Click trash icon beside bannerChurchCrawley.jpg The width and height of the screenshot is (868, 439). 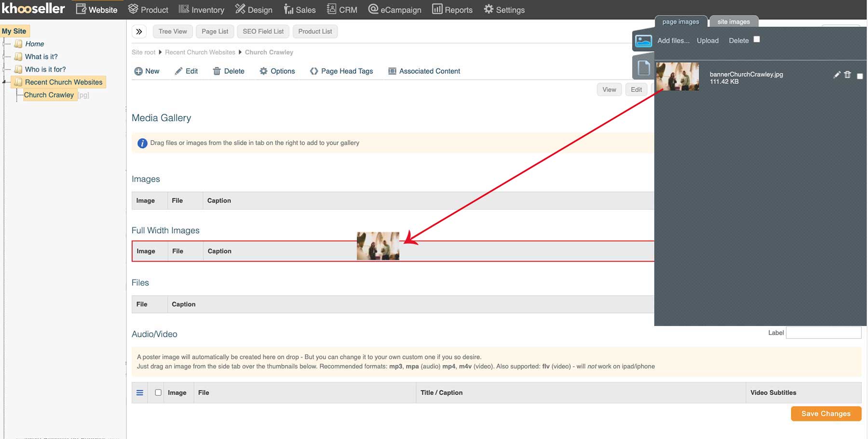847,75
